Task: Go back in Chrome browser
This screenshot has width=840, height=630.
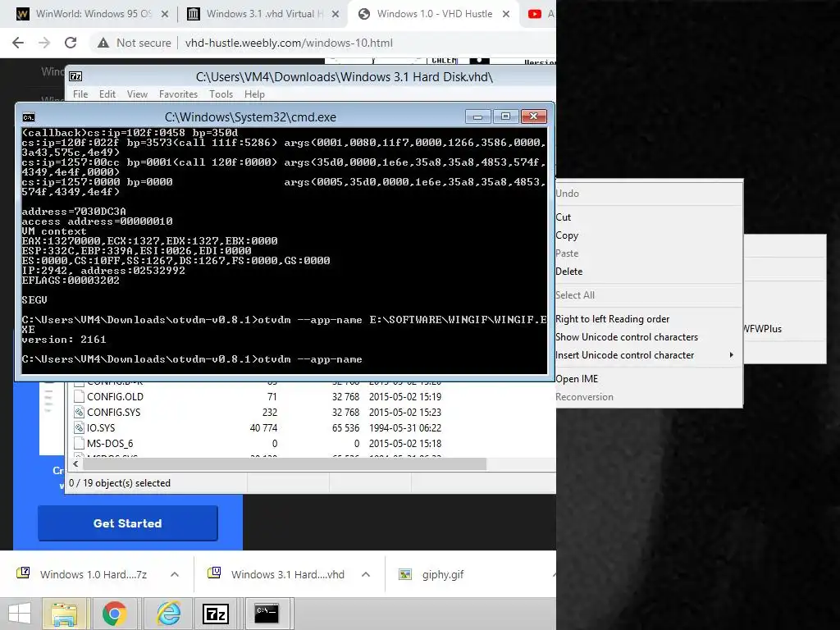Action: pyautogui.click(x=18, y=43)
